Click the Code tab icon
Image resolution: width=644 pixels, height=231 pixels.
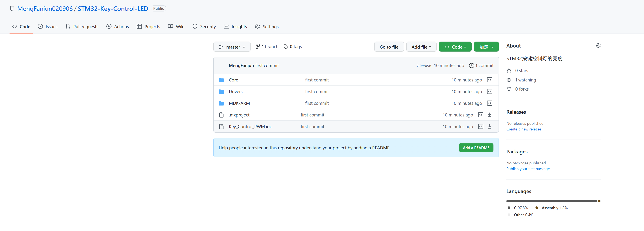15,26
